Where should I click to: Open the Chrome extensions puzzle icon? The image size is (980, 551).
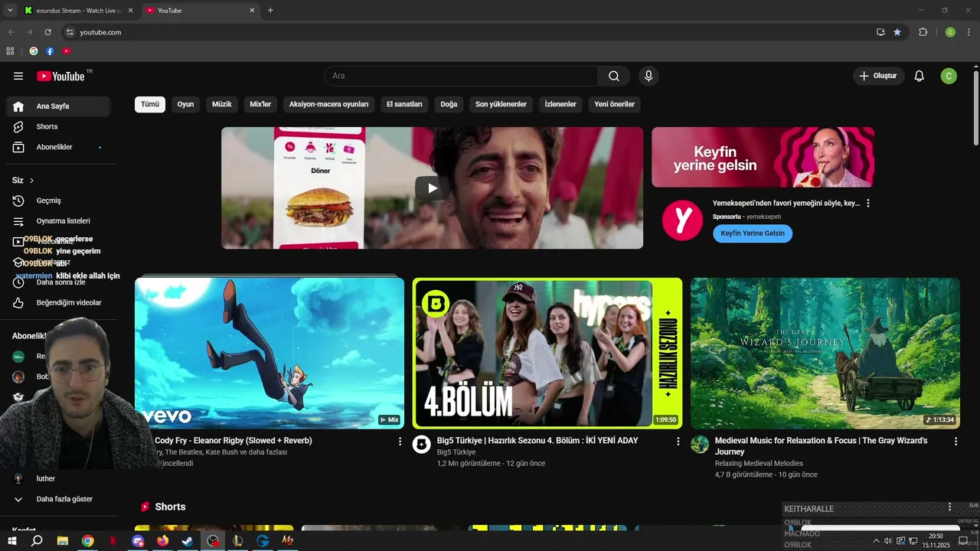(923, 32)
